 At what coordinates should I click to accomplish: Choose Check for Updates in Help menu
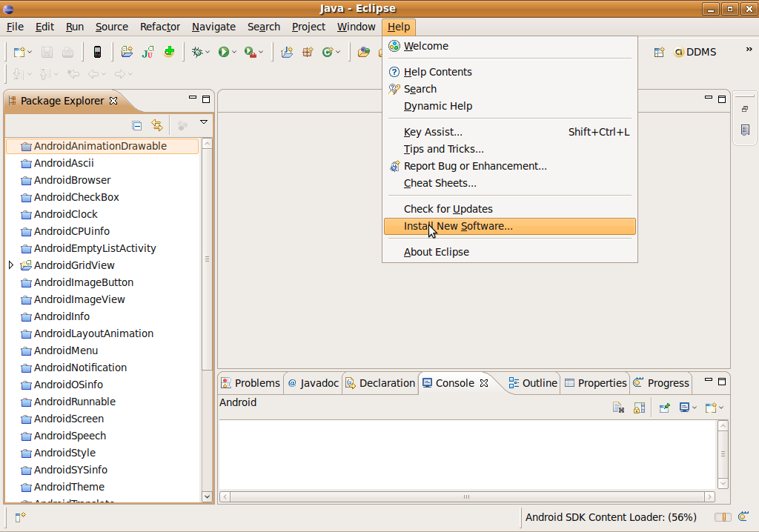510,209
